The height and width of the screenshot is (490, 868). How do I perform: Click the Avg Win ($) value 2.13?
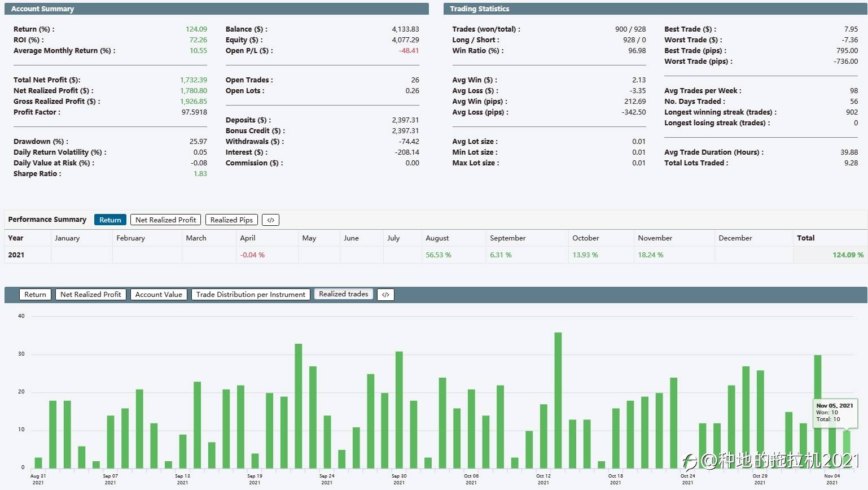click(639, 80)
